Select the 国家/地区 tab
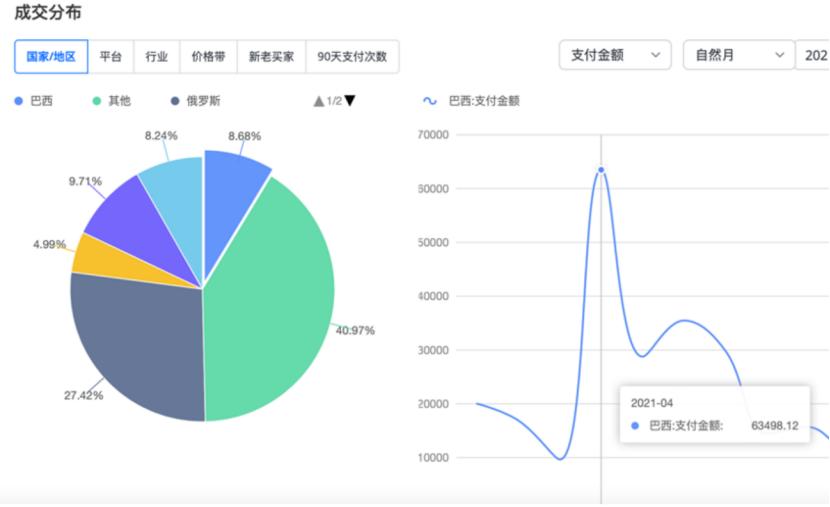Image resolution: width=830 pixels, height=507 pixels. [x=51, y=57]
